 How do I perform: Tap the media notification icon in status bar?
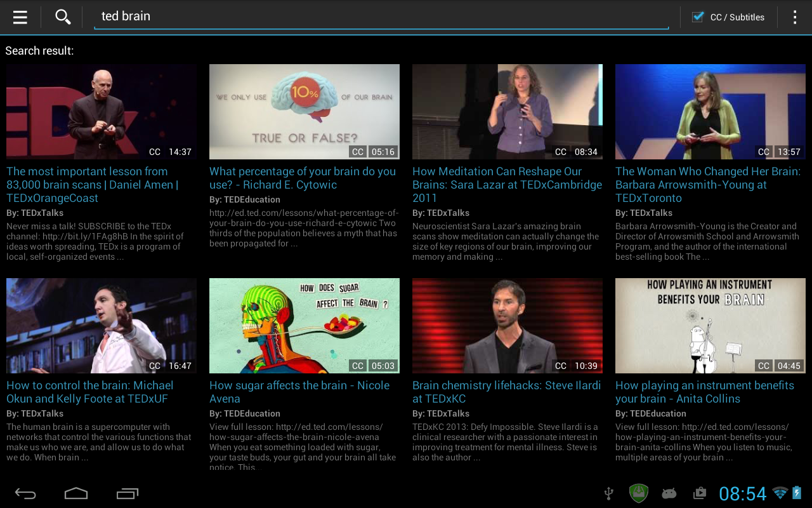(699, 493)
